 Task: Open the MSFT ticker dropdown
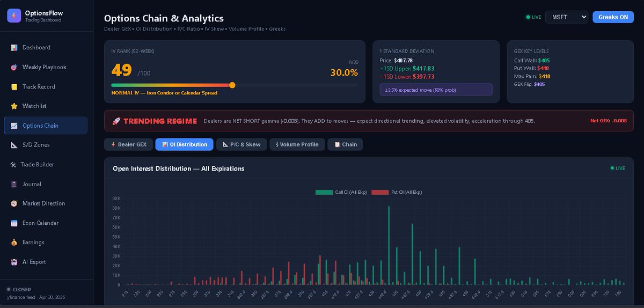point(567,17)
